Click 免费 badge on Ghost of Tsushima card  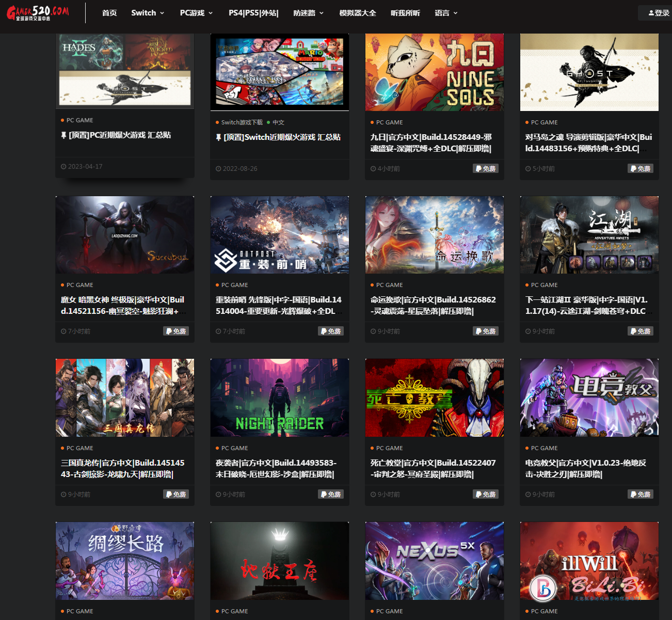tap(640, 168)
